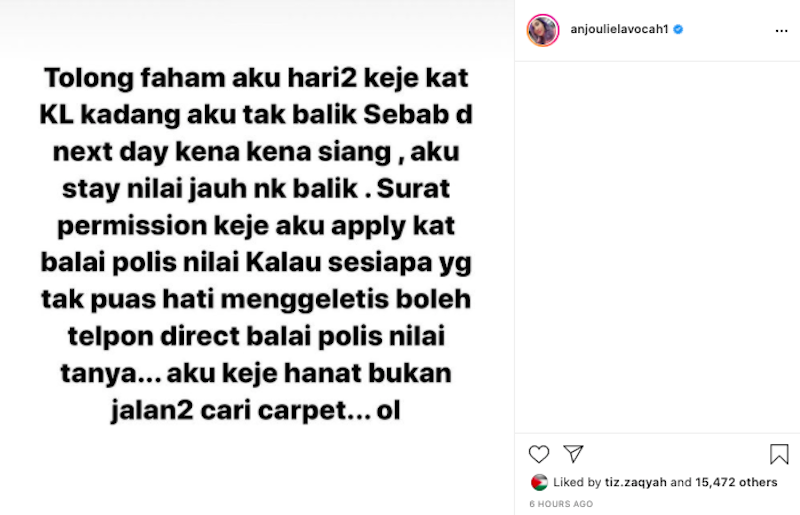Click the line 'telpon direct balai polis nilai'
Viewport: 800px width, 515px height.
coord(256,337)
